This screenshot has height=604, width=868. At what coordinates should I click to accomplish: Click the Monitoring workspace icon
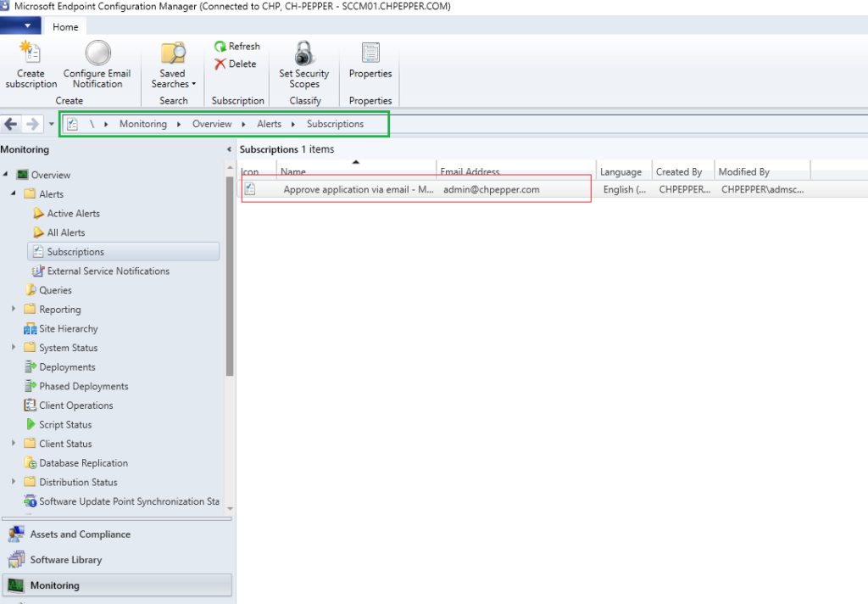coord(16,585)
